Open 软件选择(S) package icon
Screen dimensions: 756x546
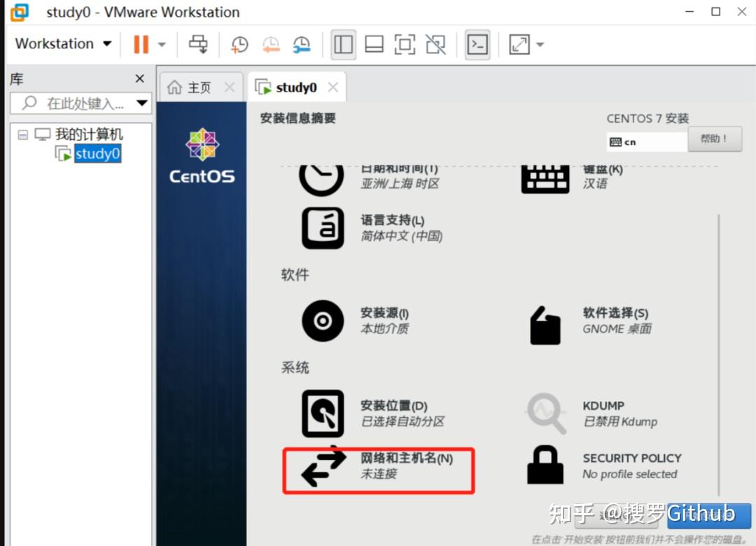coord(545,325)
